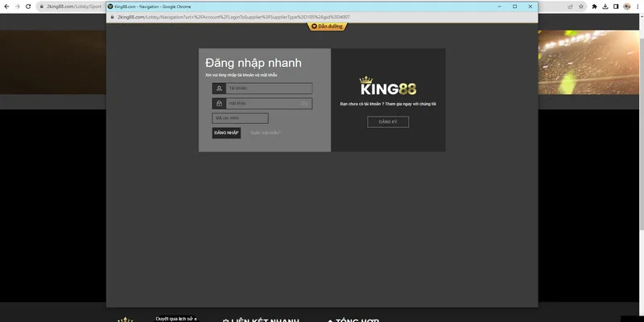Click the 'ĐĂNG KÝ' register button
The image size is (644, 322).
point(388,122)
